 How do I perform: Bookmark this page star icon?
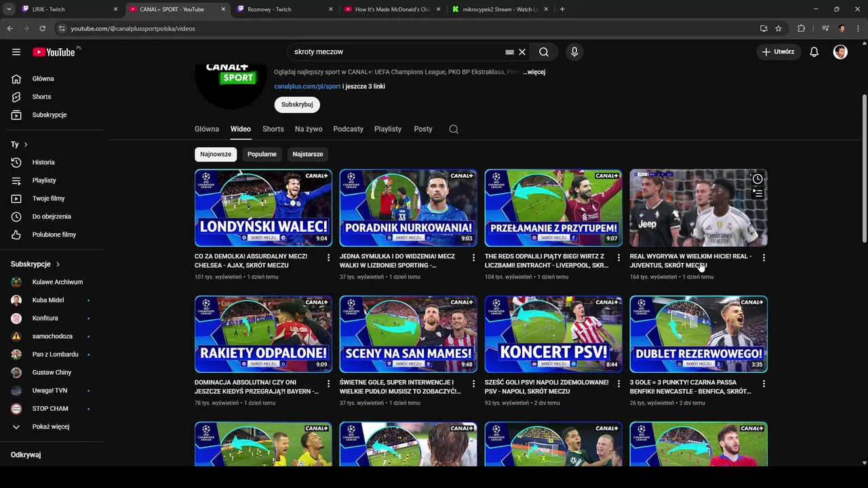click(778, 28)
